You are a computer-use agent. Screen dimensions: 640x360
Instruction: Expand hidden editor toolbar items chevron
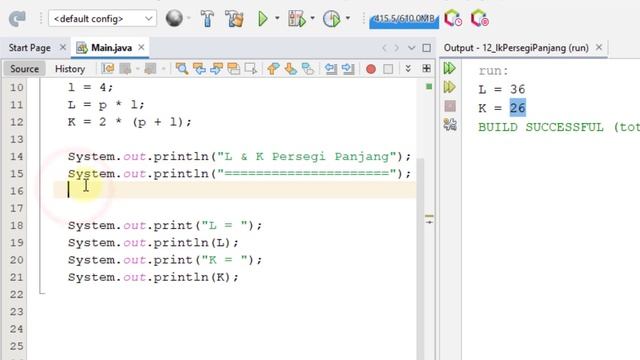(x=408, y=69)
